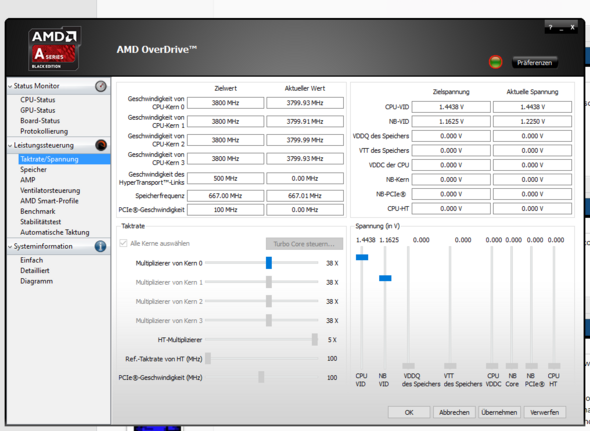This screenshot has height=431, width=590.
Task: Click the Abbrechen button
Action: (454, 412)
